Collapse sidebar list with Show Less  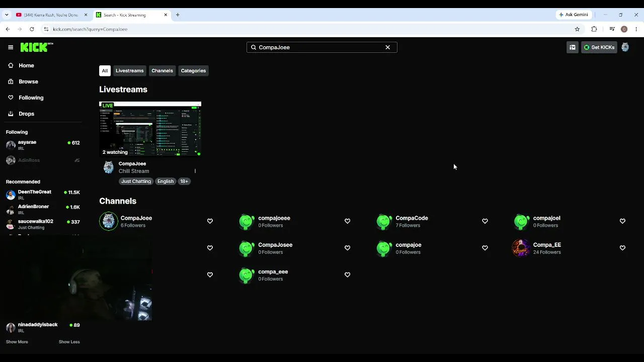(x=69, y=342)
